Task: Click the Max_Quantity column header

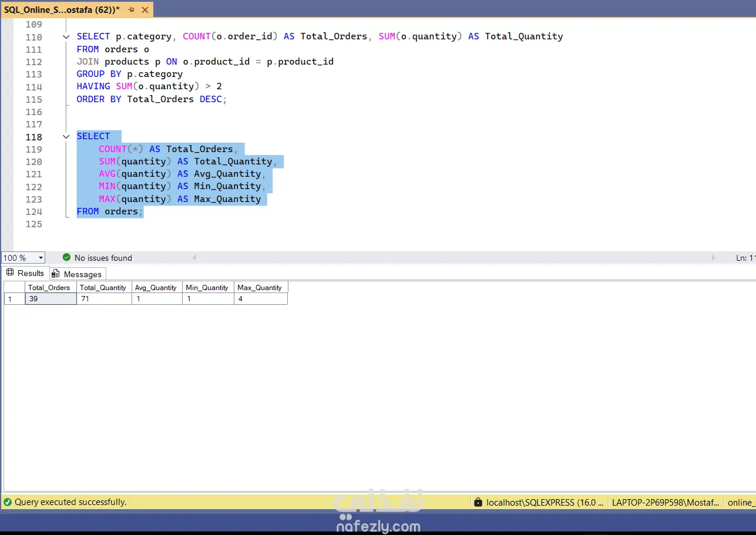Action: [x=260, y=287]
